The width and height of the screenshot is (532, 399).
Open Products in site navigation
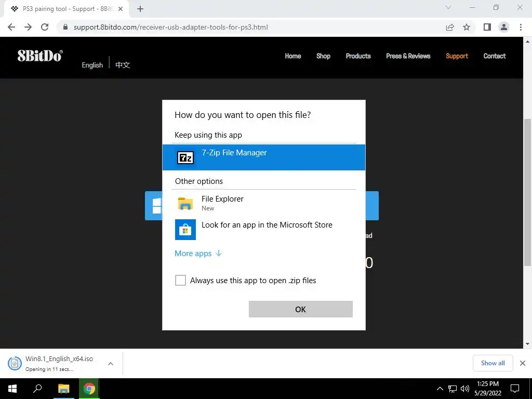click(358, 56)
